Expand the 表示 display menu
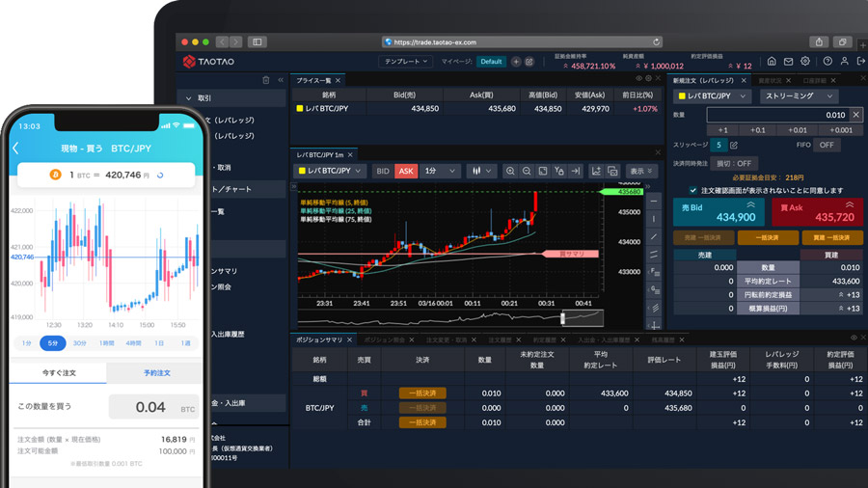 tap(641, 171)
